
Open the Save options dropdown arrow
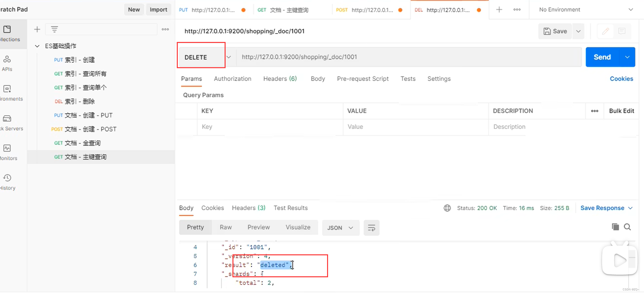578,31
